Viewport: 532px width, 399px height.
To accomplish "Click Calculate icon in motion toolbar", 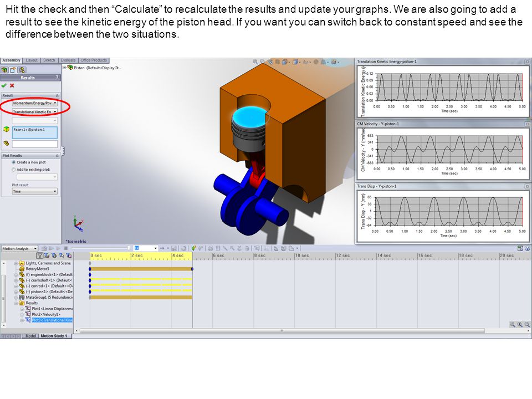I will [x=44, y=248].
